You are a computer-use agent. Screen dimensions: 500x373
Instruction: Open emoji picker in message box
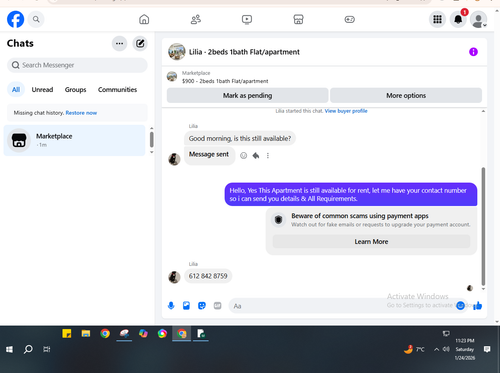(x=460, y=305)
